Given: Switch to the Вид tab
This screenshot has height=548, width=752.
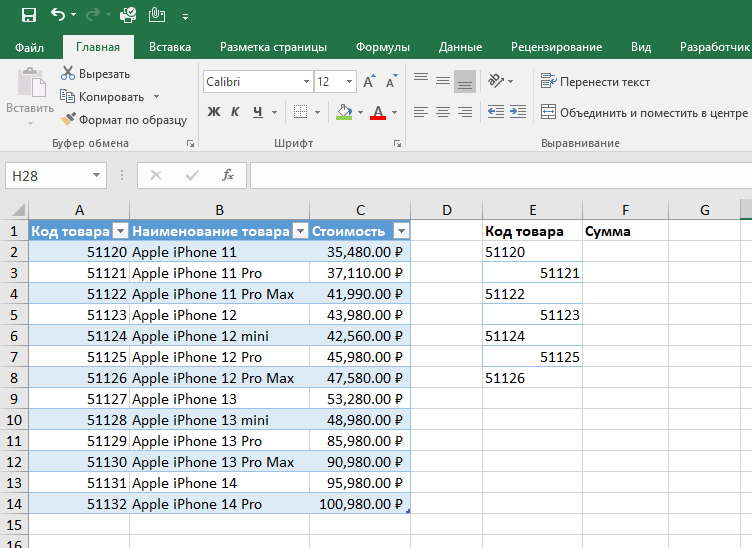Looking at the screenshot, I should [641, 47].
